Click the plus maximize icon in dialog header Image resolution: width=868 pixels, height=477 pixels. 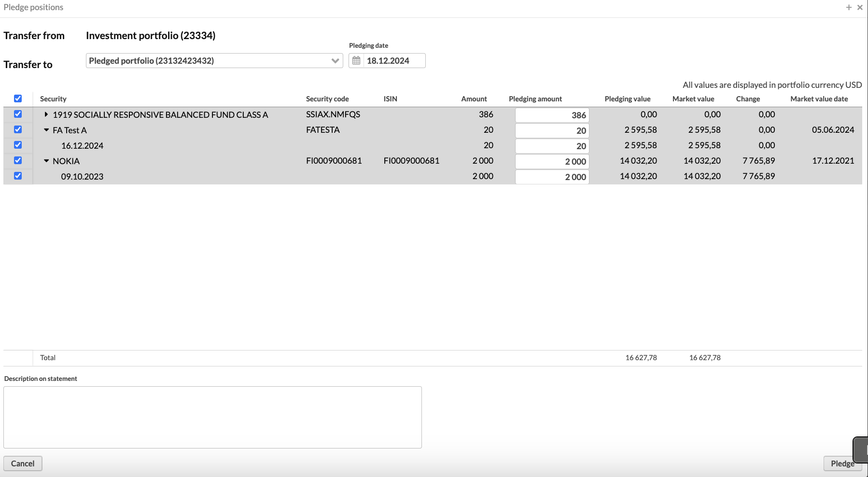(x=849, y=7)
